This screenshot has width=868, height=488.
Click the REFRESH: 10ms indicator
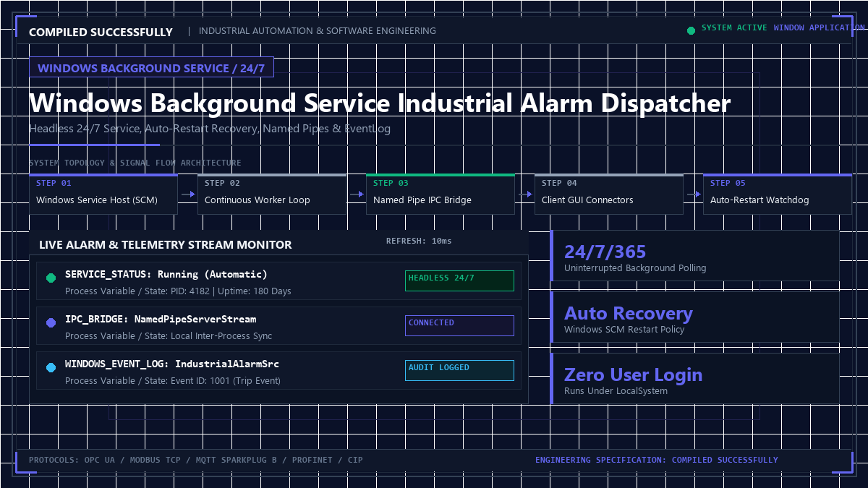418,241
